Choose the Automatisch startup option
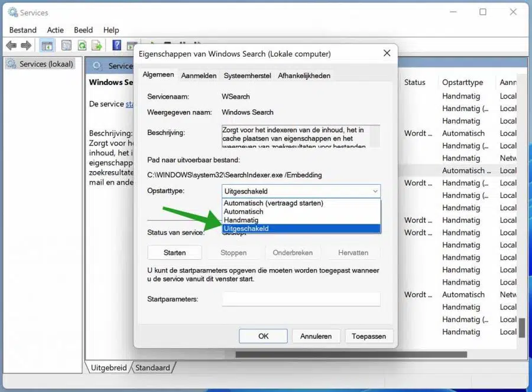Screen dimensions: 532x392 (x=301, y=211)
